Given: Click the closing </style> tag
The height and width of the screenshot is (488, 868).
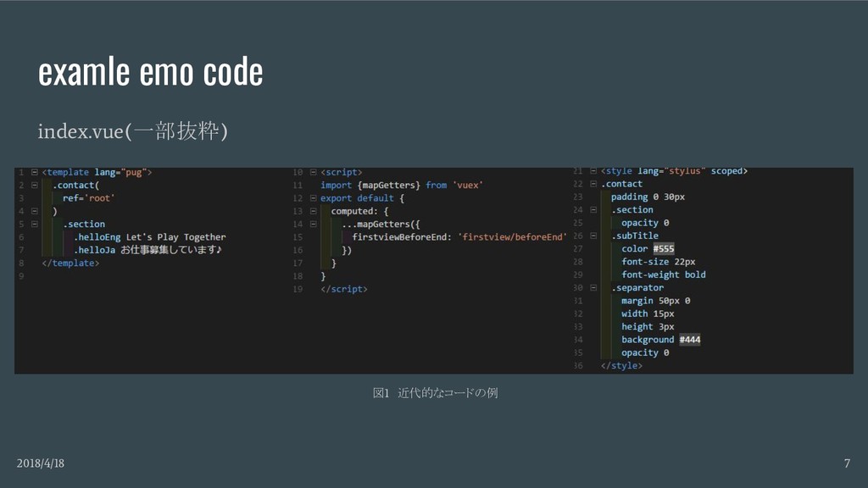Looking at the screenshot, I should tap(621, 366).
